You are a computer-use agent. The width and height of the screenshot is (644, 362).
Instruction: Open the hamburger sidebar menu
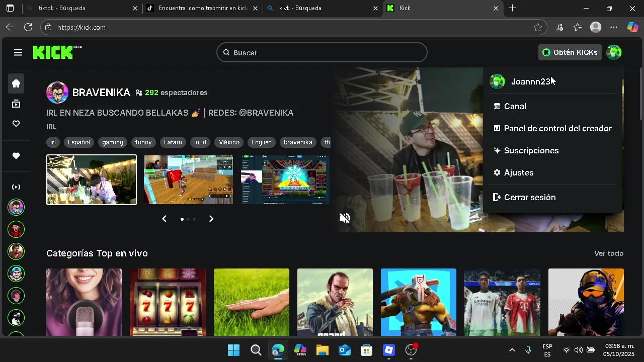pos(18,52)
